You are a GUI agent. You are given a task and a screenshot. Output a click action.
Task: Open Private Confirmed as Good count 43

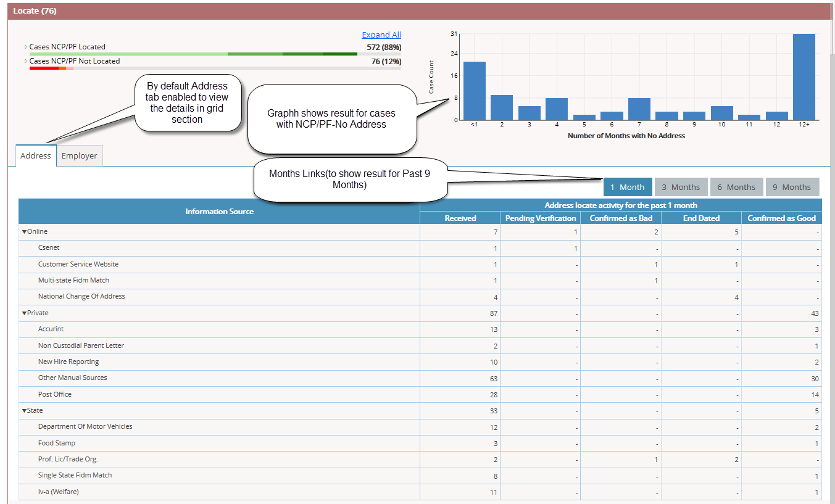(815, 313)
